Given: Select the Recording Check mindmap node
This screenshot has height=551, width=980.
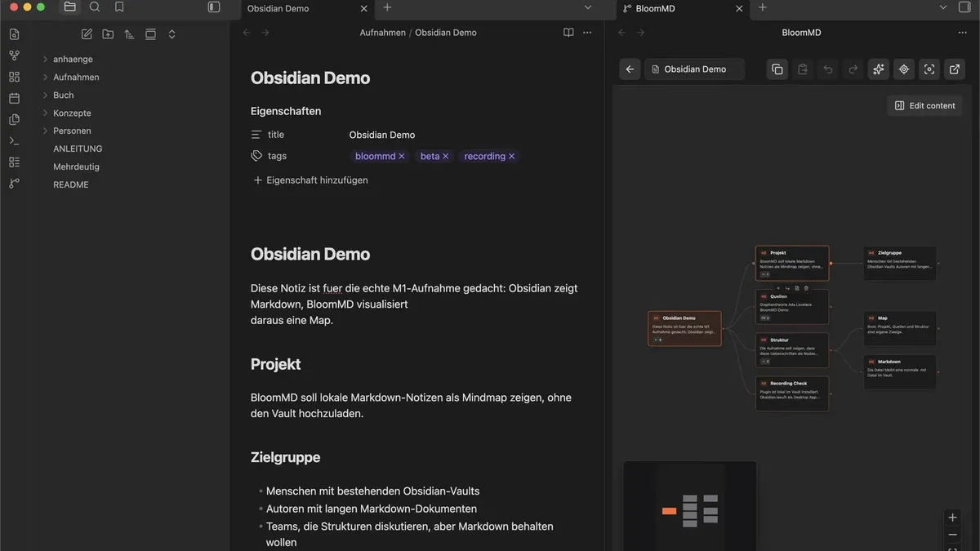Looking at the screenshot, I should 792,393.
